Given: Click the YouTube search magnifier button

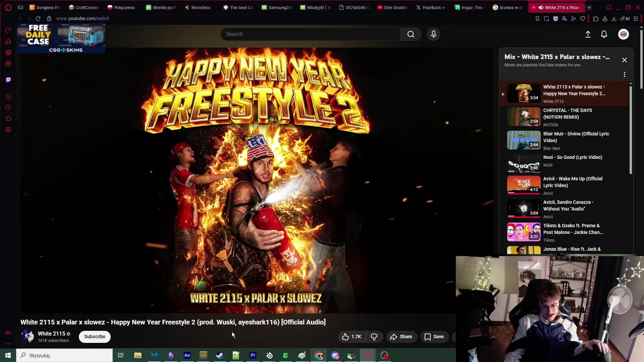Looking at the screenshot, I should [411, 34].
